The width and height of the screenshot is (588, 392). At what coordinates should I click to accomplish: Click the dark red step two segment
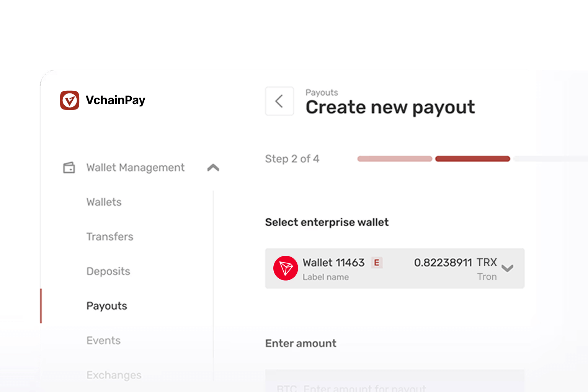coord(472,159)
